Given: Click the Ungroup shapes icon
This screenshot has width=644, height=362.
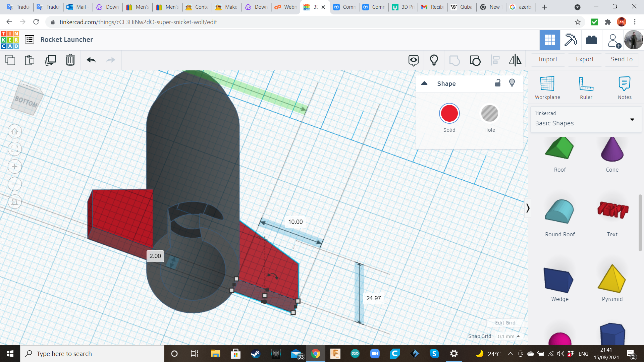Looking at the screenshot, I should point(475,60).
